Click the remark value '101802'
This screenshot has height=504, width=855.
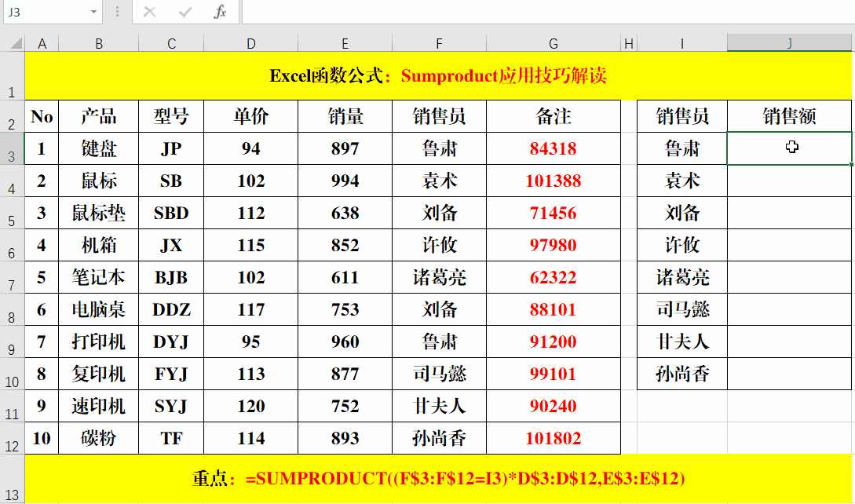click(x=554, y=438)
